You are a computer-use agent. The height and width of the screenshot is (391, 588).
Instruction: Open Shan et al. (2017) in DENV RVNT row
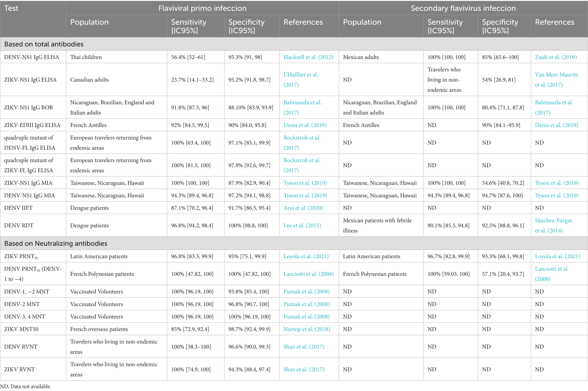click(304, 347)
